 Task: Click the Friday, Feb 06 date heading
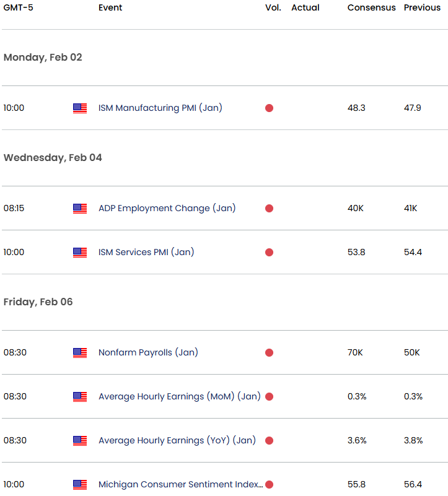(38, 302)
